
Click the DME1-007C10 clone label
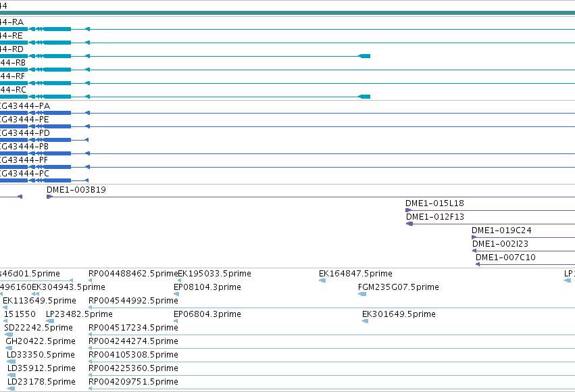pyautogui.click(x=505, y=258)
